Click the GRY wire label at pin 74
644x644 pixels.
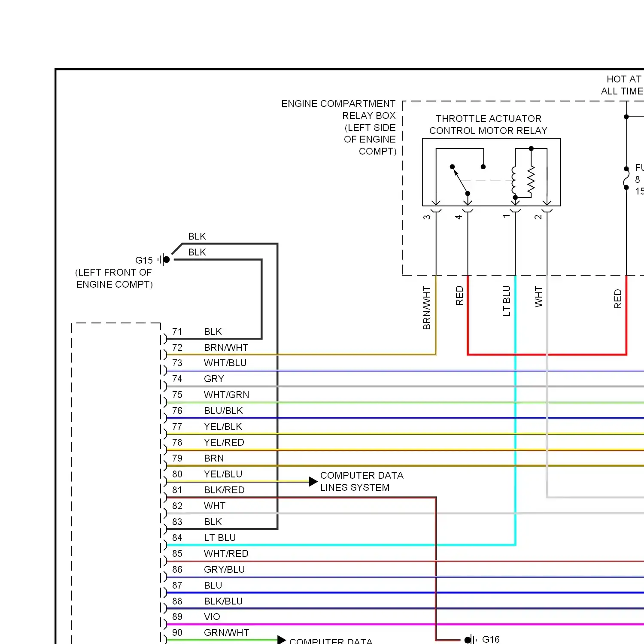click(x=214, y=379)
